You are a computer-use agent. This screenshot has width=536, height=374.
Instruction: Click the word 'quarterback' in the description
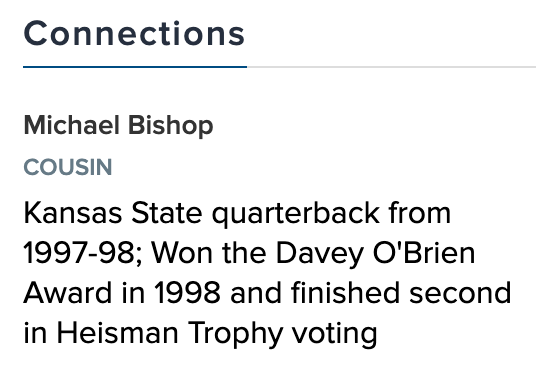296,214
